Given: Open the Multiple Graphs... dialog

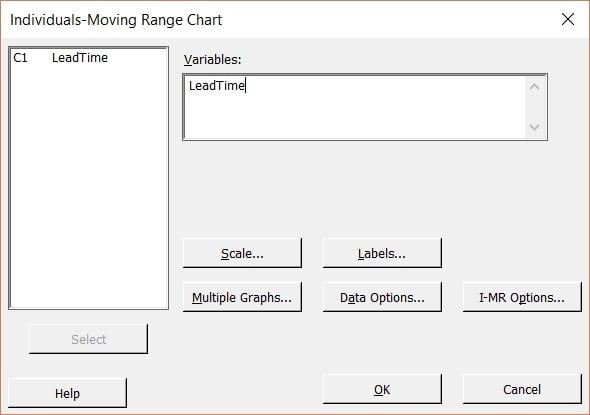Looking at the screenshot, I should click(242, 297).
